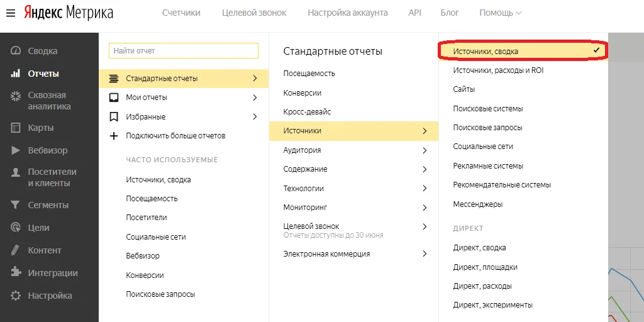Open Настройка аккаунта in top navigation

tap(347, 13)
